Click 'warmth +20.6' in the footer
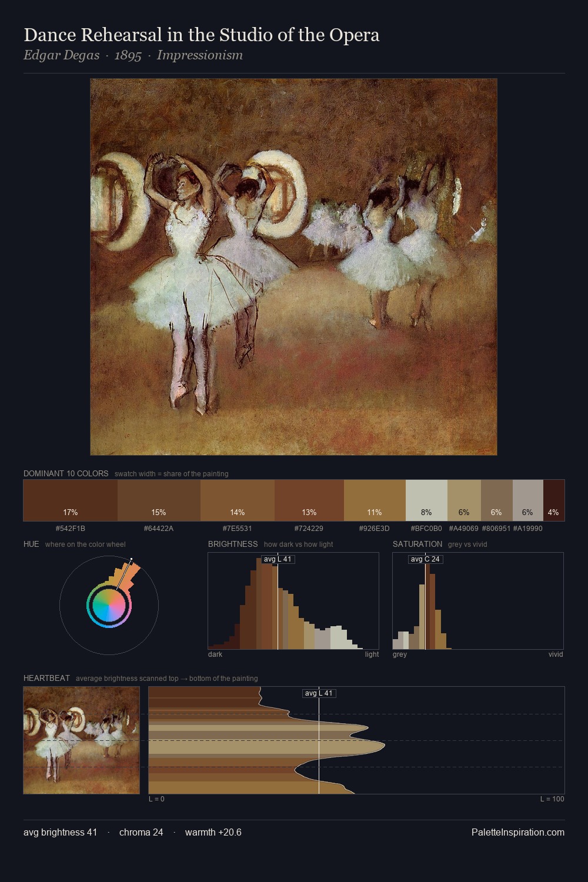Screen dimensions: 588x882 click(x=213, y=833)
